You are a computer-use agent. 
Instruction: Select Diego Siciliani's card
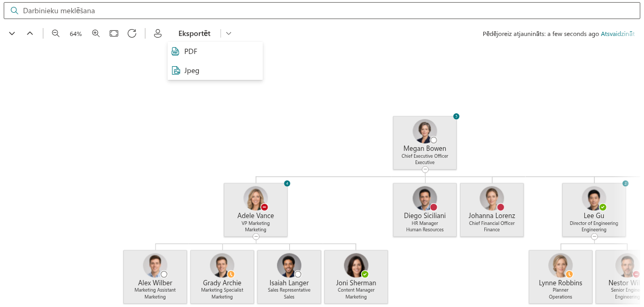coord(425,210)
